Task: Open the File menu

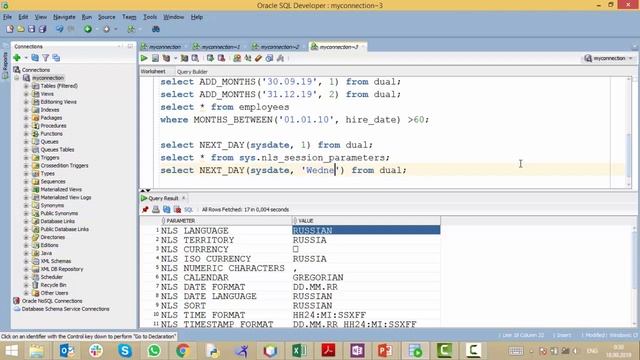Action: 7,17
